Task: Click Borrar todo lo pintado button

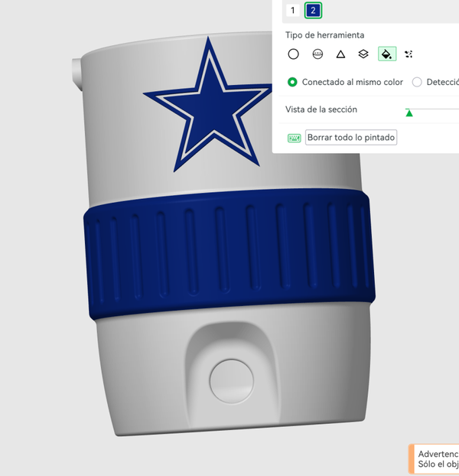Action: [351, 138]
